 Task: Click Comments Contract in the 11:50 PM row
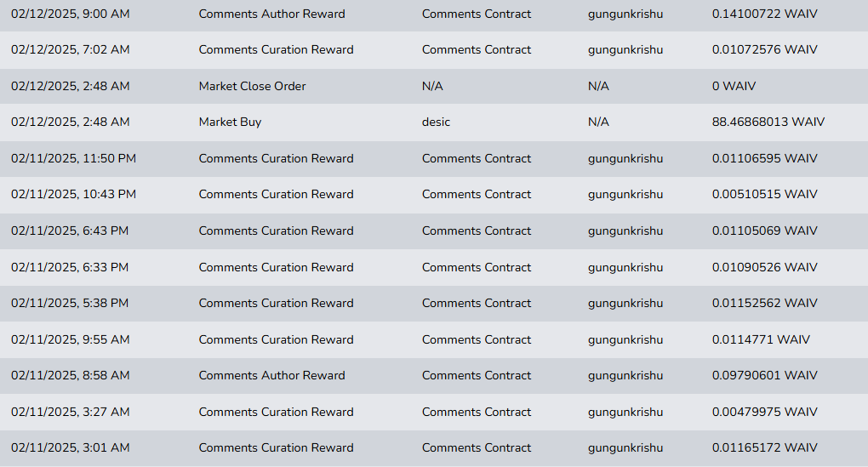[x=476, y=159]
